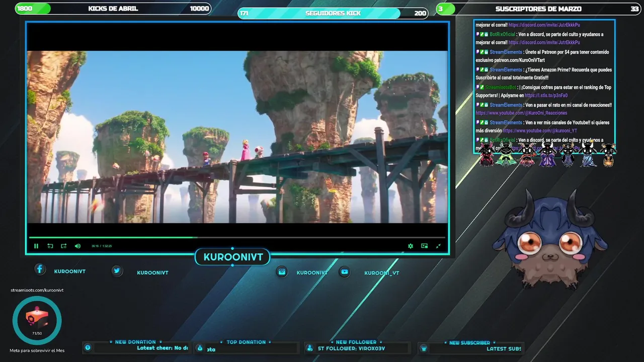Screen dimensions: 644x362
Task: Click the Top Donation money bag icon
Action: click(x=200, y=348)
